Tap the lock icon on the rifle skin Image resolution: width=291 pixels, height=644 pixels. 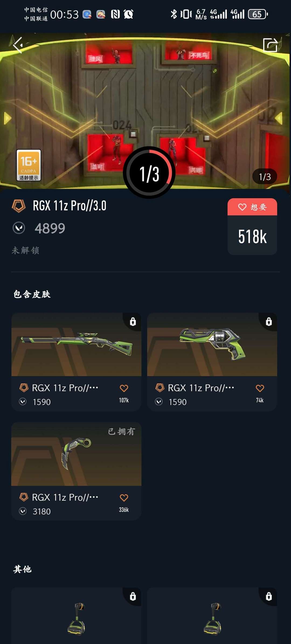pyautogui.click(x=133, y=321)
